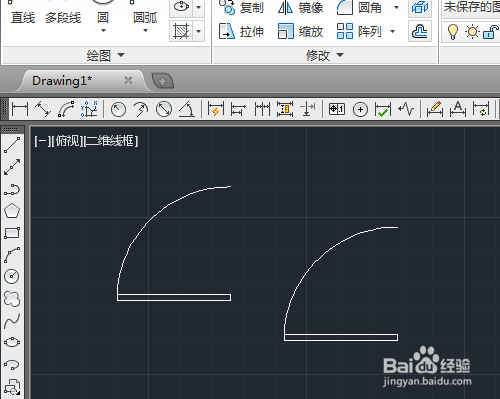Select the Center Mark tool

pyautogui.click(x=360, y=109)
